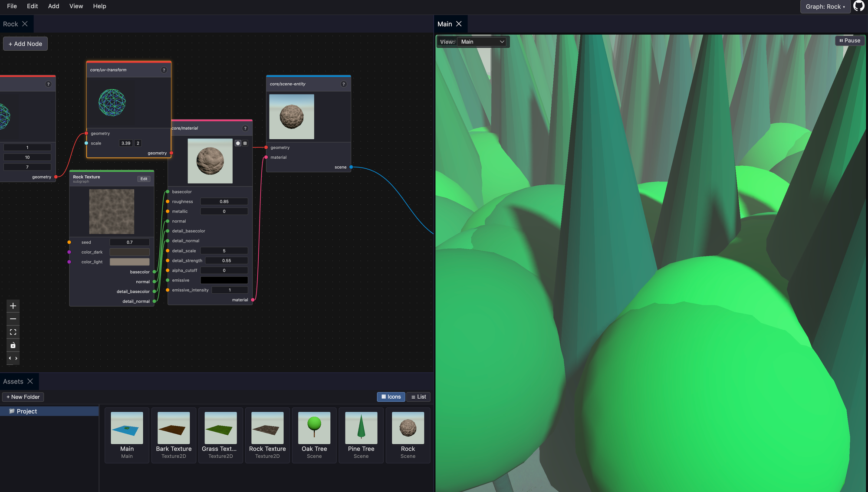Screen dimensions: 868x492
Task: Open help for core/material node
Action: [x=245, y=128]
